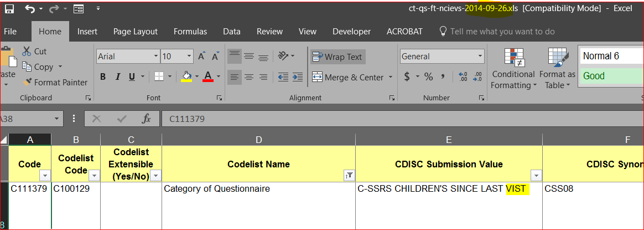Image resolution: width=644 pixels, height=230 pixels.
Task: Click Merge & Center
Action: 347,77
